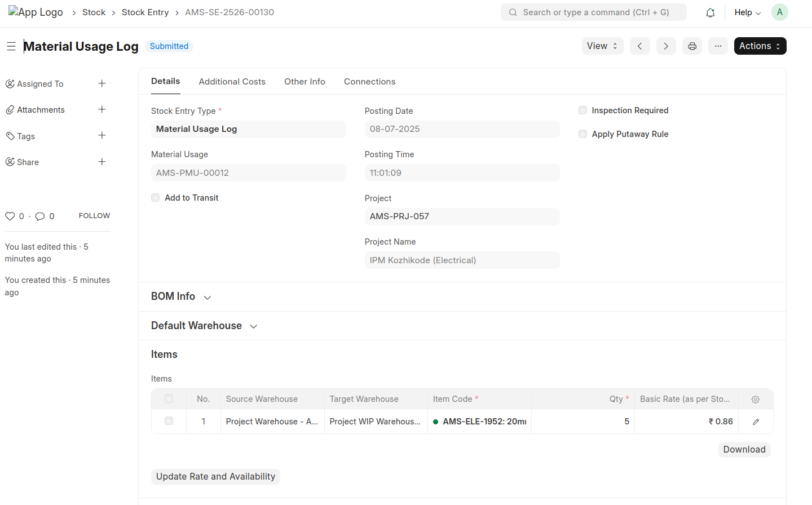Go to next document arrow

pos(665,46)
